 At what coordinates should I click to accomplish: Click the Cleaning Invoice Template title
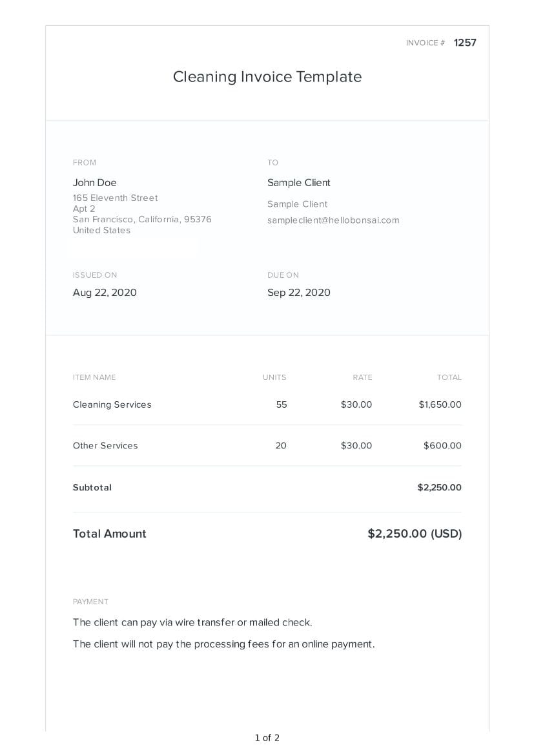(267, 77)
